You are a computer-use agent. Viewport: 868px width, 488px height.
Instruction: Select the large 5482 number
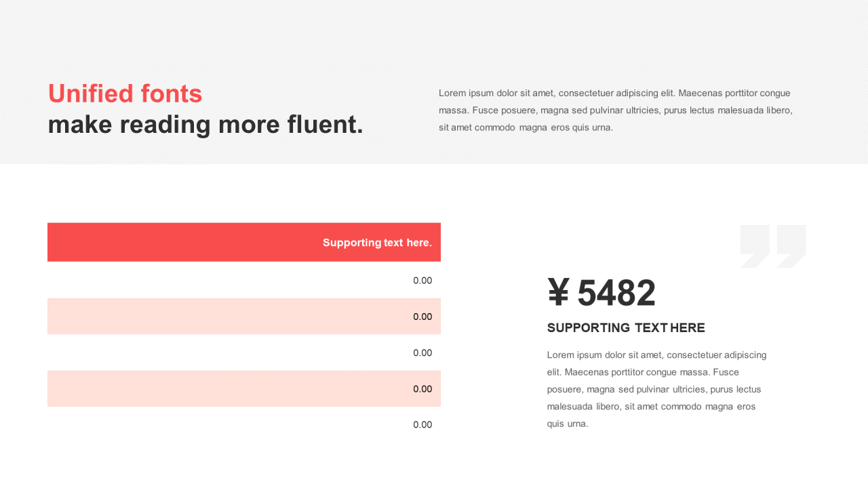tap(616, 293)
